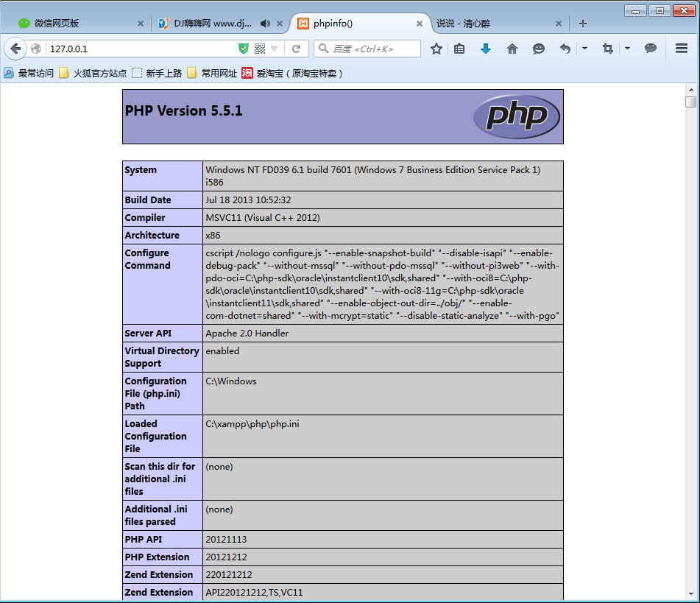
Task: Mute audio on the DJ嗨嗨网 tab
Action: point(265,24)
